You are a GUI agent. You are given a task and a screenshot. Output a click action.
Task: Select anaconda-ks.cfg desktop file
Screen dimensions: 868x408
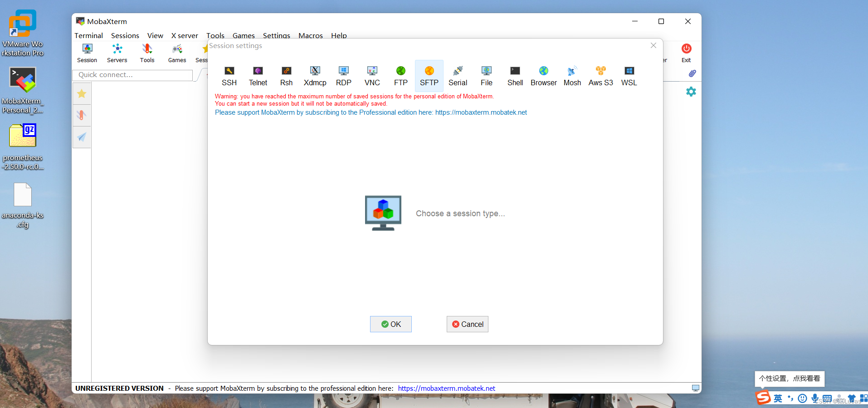pos(23,205)
